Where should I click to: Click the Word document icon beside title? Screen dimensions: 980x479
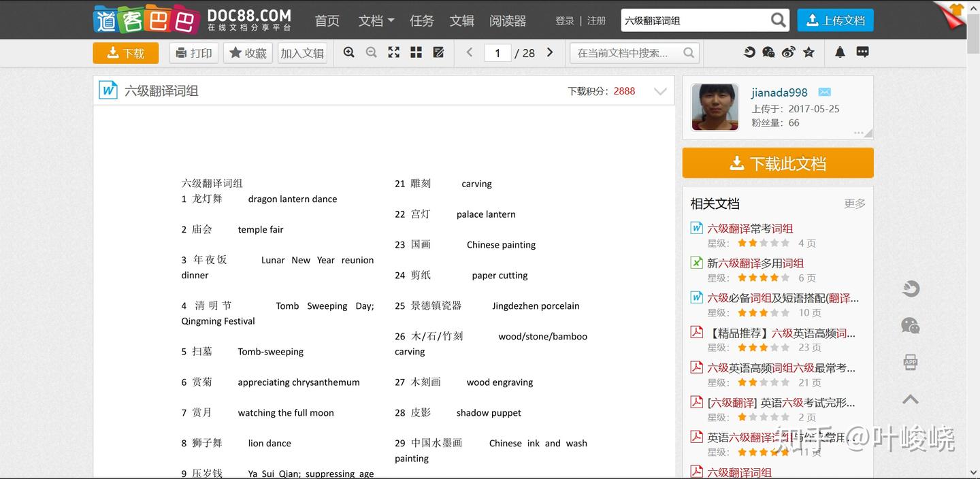tap(108, 90)
